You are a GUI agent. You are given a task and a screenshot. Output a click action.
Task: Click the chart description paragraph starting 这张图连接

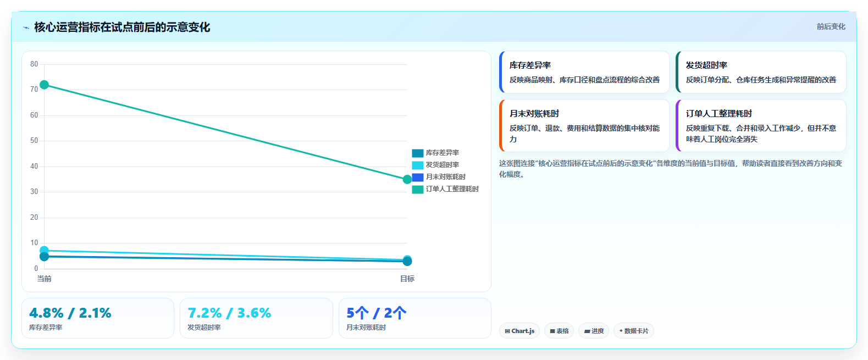pos(671,169)
